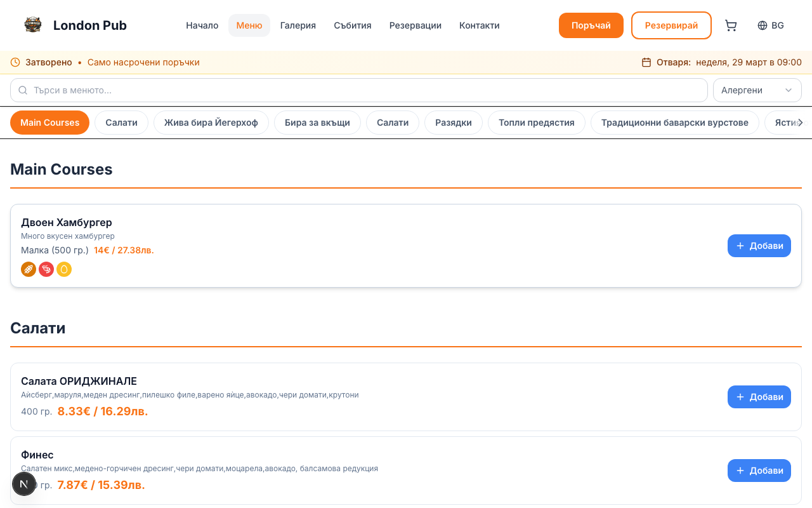812x508 pixels.
Task: Open the Резервации nav page
Action: coord(415,25)
